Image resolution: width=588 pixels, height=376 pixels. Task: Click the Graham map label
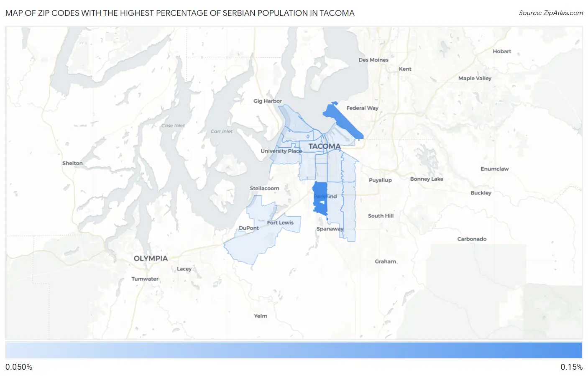pos(385,261)
